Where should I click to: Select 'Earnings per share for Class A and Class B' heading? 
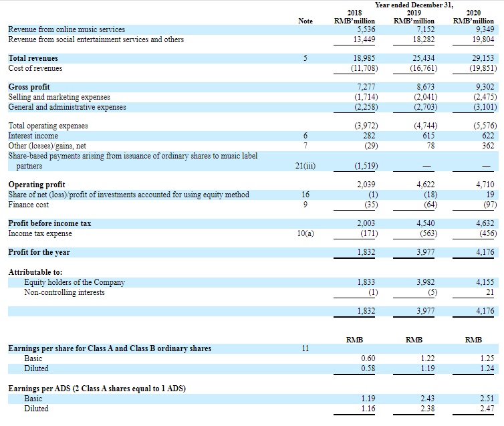(x=110, y=348)
